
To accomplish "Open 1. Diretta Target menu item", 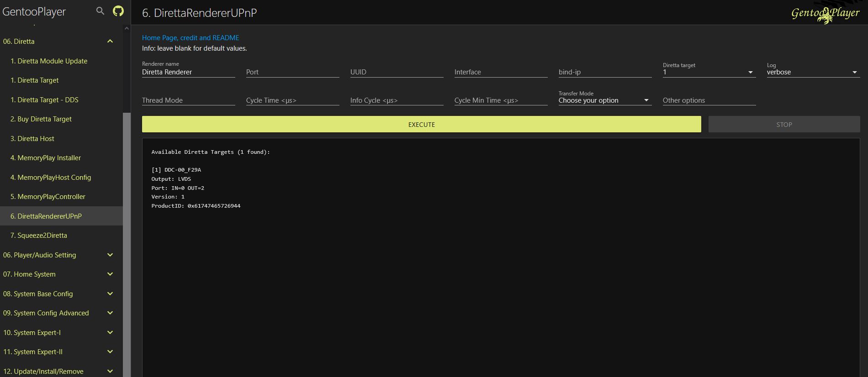I will point(61,80).
